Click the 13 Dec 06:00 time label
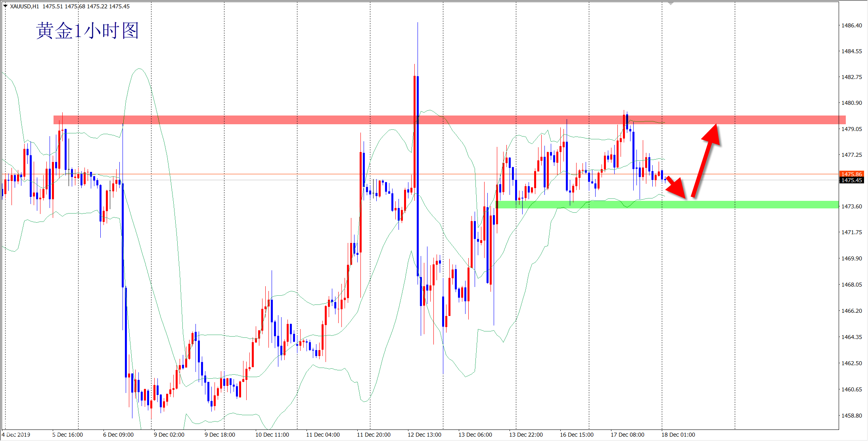Image resolution: width=868 pixels, height=441 pixels. [x=475, y=435]
